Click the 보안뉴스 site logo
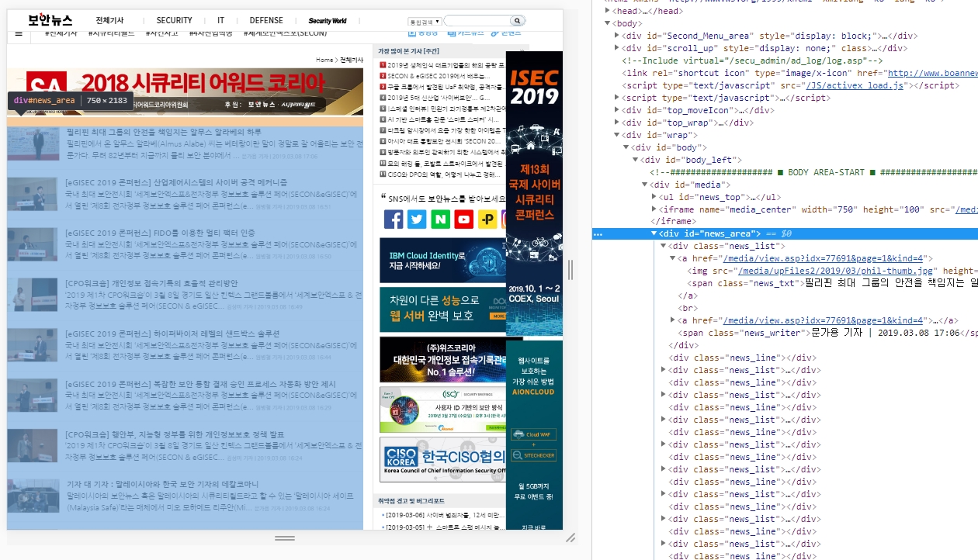978x560 pixels. (50, 20)
